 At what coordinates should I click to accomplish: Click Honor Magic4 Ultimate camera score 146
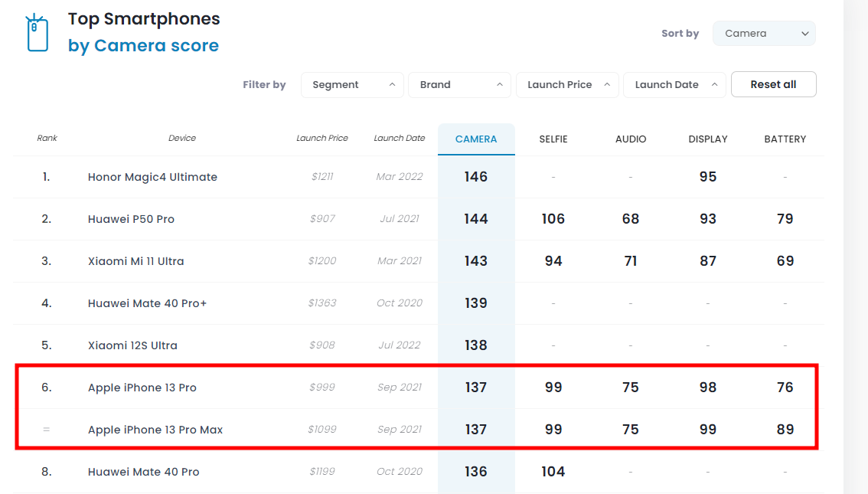(476, 177)
